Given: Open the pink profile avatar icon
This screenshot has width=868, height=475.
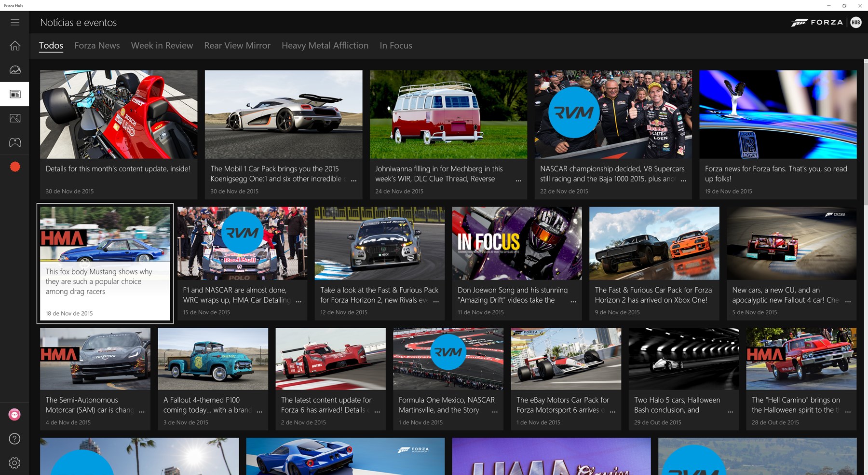Looking at the screenshot, I should (x=14, y=415).
